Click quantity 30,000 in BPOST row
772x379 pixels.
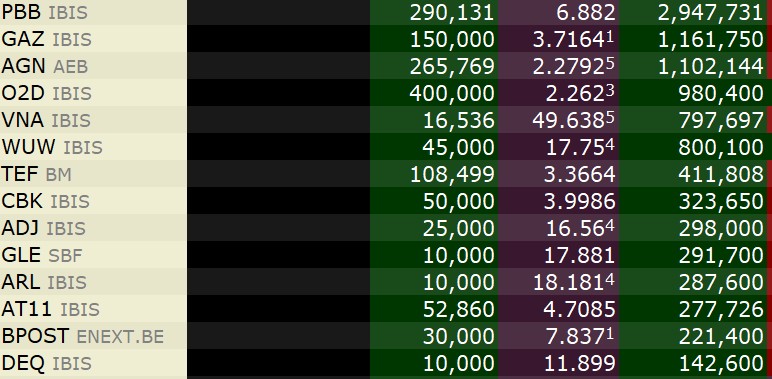458,337
